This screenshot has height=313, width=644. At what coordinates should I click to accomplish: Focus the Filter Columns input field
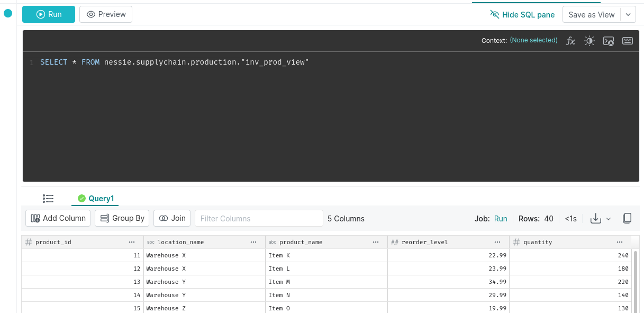coord(259,218)
